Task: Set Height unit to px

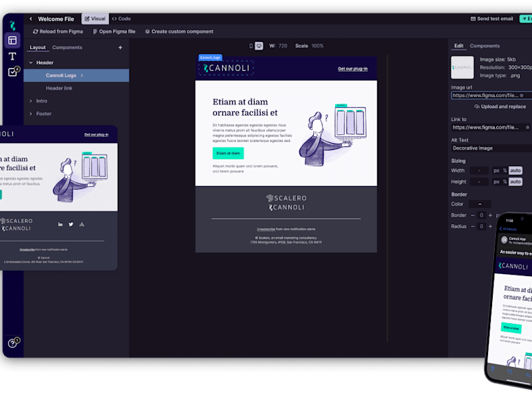Action: [496, 182]
